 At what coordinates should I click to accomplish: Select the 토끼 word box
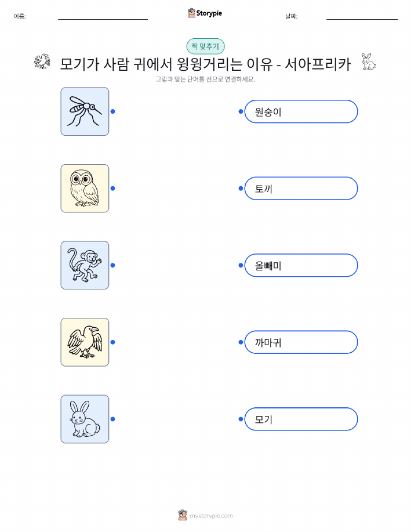click(301, 189)
